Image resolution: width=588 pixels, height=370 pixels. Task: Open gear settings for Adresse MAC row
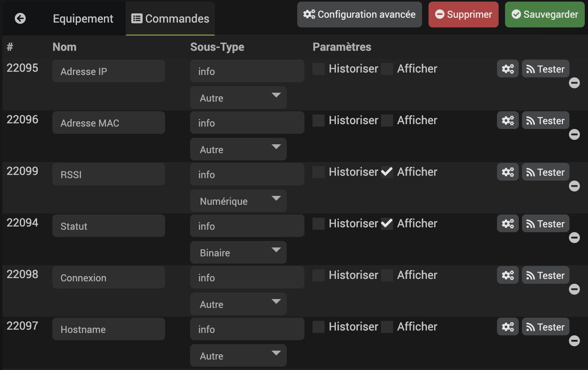[507, 121]
